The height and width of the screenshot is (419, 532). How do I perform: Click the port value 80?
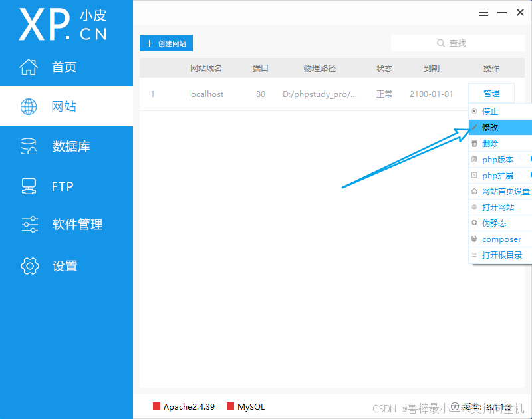[261, 94]
